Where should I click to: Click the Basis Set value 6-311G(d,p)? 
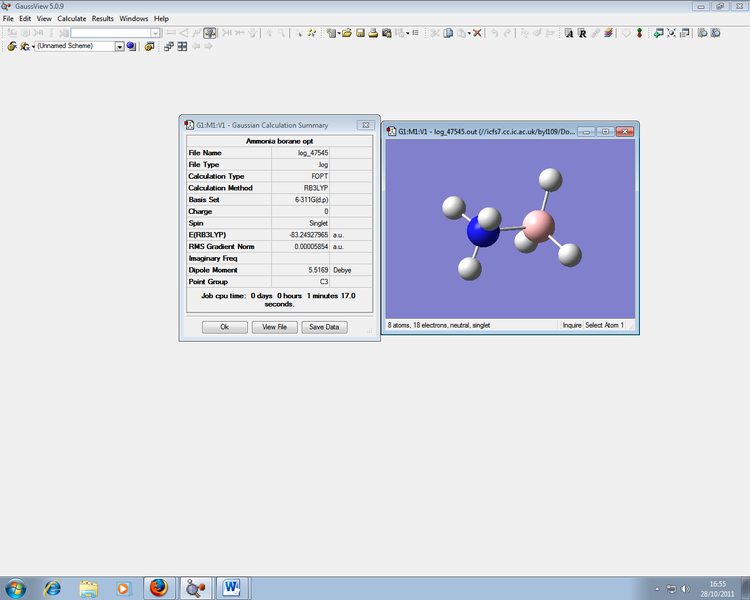pyautogui.click(x=311, y=200)
